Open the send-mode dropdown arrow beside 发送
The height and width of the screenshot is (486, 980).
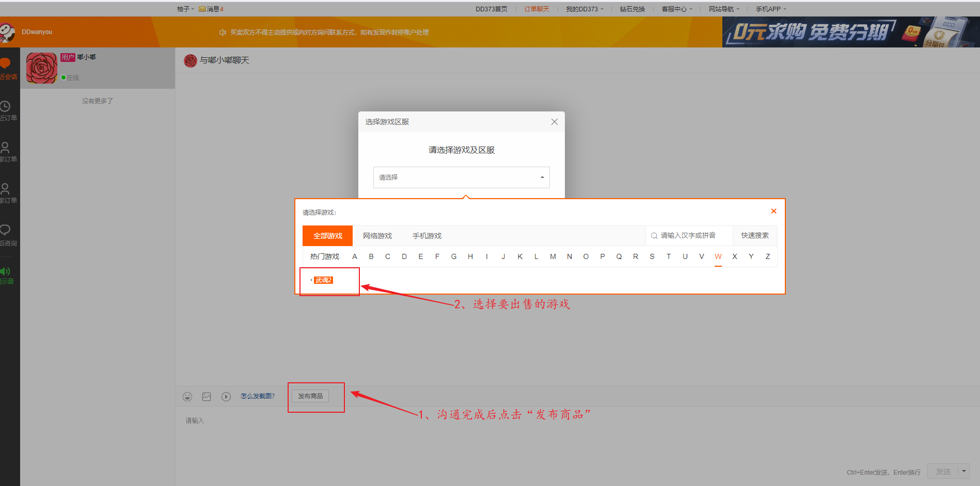pos(963,471)
